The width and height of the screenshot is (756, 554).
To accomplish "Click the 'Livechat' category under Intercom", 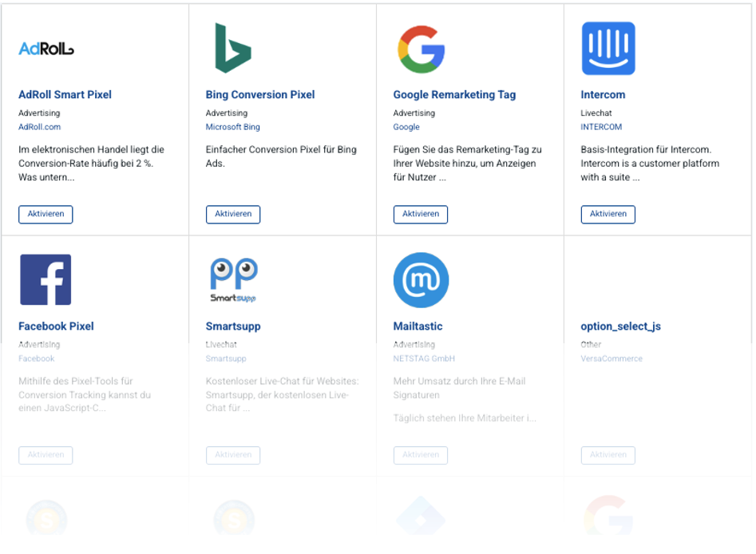I will pyautogui.click(x=596, y=113).
